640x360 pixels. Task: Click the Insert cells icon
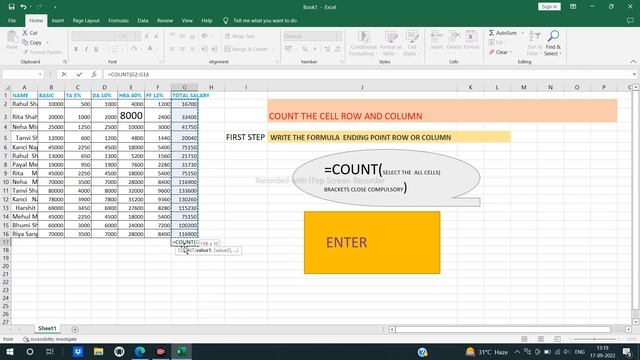pos(436,40)
